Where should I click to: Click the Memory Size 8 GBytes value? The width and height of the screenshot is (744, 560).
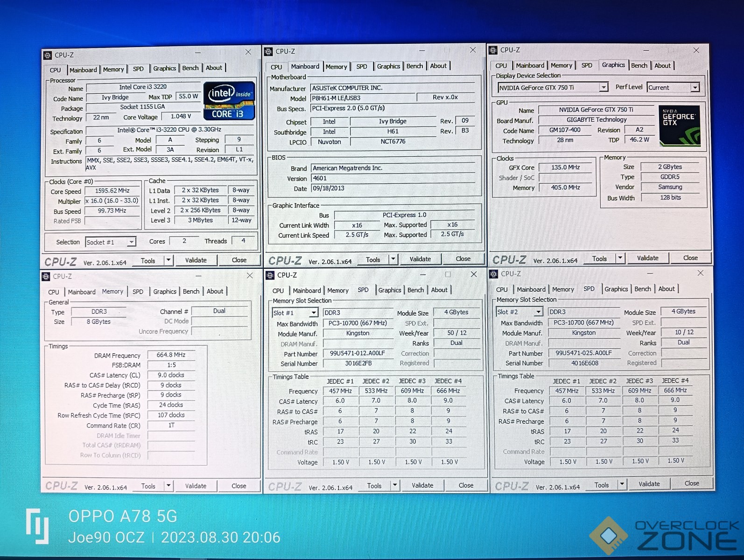click(98, 322)
